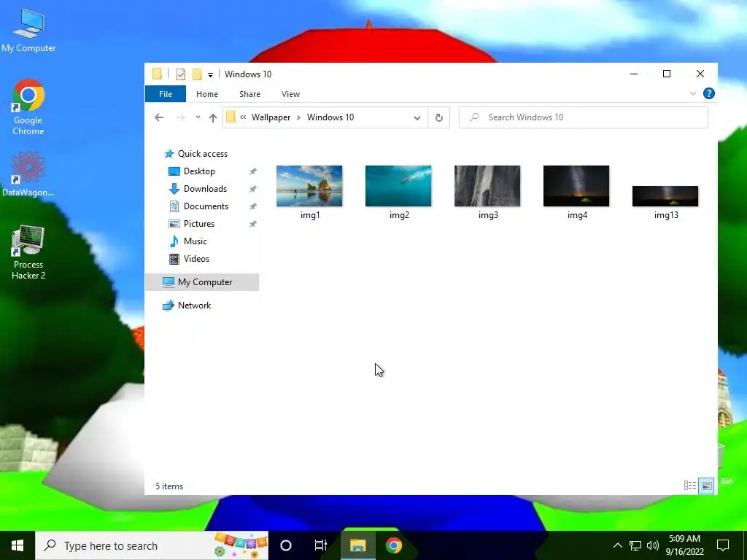Screen dimensions: 747x560
Task: Open the notification center icon
Action: pos(723,545)
